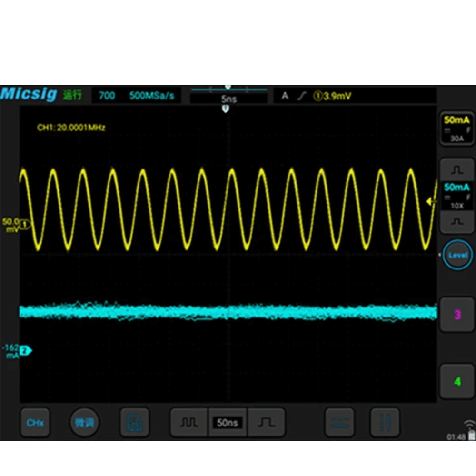This screenshot has width=476, height=476.
Task: Open the 500MSa/s sample rate info
Action: tap(151, 96)
